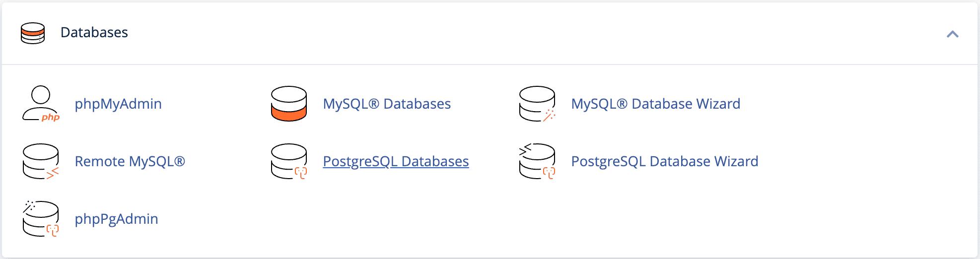The height and width of the screenshot is (259, 980).
Task: Open the MySQL® Databases link
Action: pyautogui.click(x=387, y=104)
